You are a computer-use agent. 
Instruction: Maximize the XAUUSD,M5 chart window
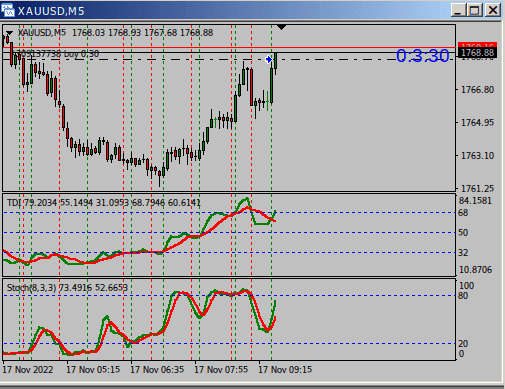pos(475,10)
